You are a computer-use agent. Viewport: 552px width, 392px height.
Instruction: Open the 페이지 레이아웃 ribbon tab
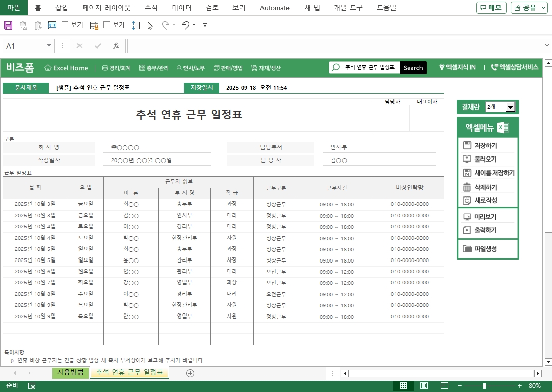coord(107,8)
